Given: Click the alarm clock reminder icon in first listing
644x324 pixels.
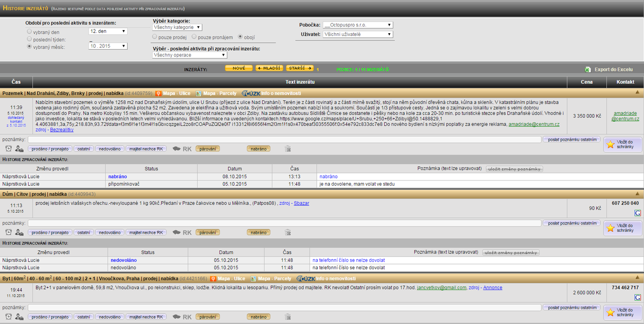Looking at the screenshot, I should tap(8, 149).
